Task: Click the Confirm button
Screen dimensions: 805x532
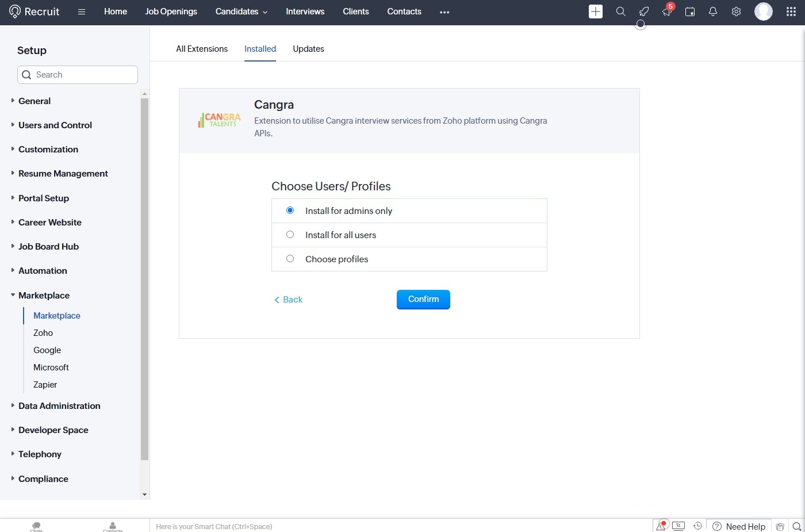Action: [423, 299]
